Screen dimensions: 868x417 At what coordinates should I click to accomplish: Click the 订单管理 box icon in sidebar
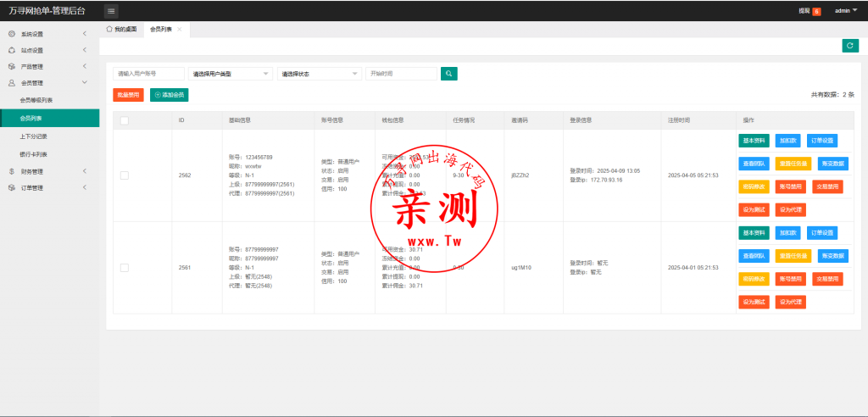pyautogui.click(x=12, y=187)
